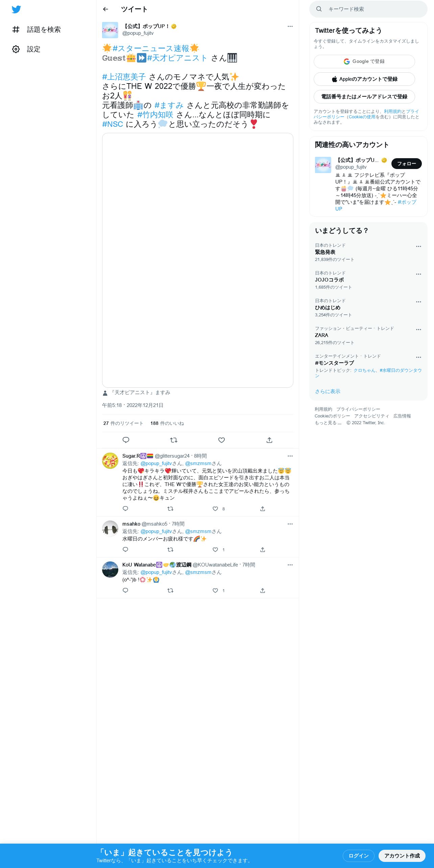
Task: Open more options on Sugar.R's reply
Action: coord(290,456)
